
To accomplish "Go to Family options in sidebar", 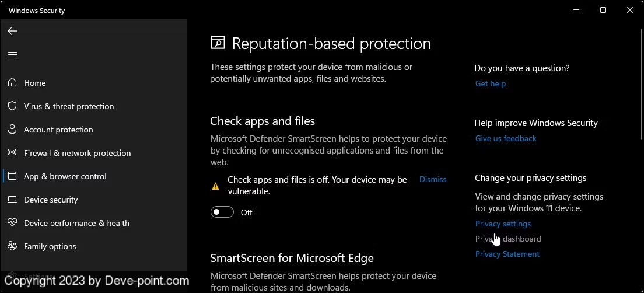I will pyautogui.click(x=50, y=246).
